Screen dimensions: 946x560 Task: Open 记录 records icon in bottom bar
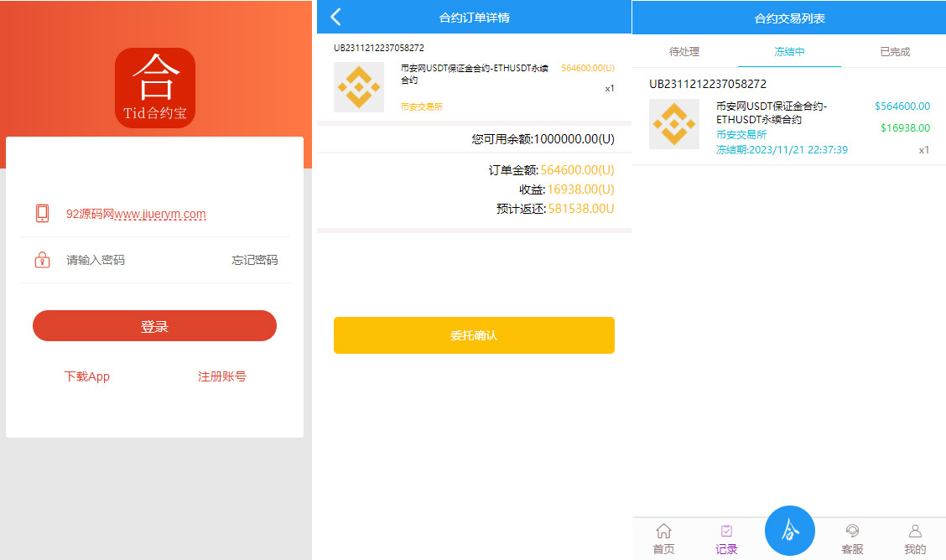(x=726, y=539)
